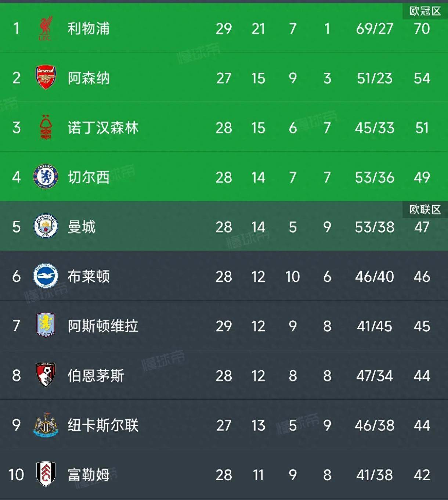
Task: Select team name 布莱顿
Action: click(x=88, y=277)
